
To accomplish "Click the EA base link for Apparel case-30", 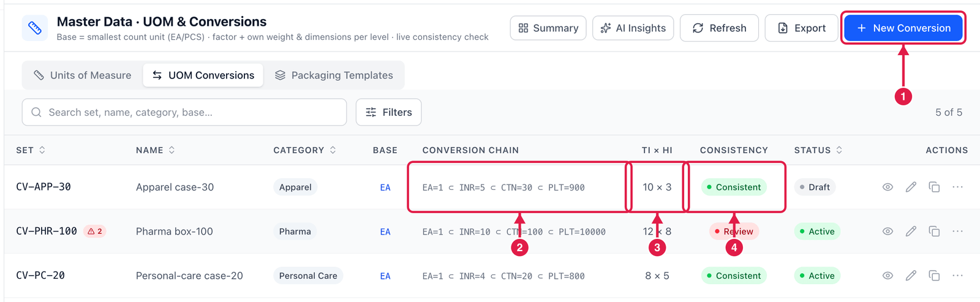I will tap(385, 187).
